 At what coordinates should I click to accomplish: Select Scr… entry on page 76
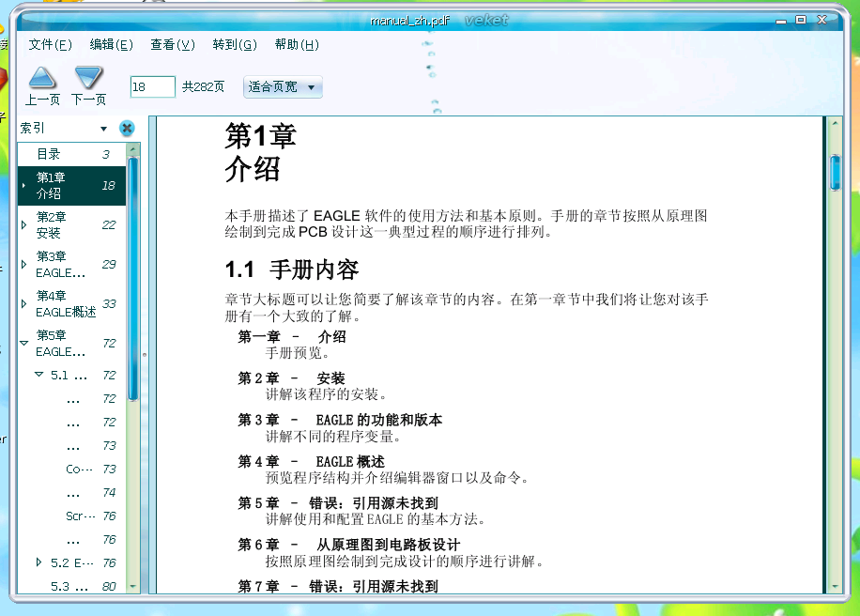click(72, 516)
